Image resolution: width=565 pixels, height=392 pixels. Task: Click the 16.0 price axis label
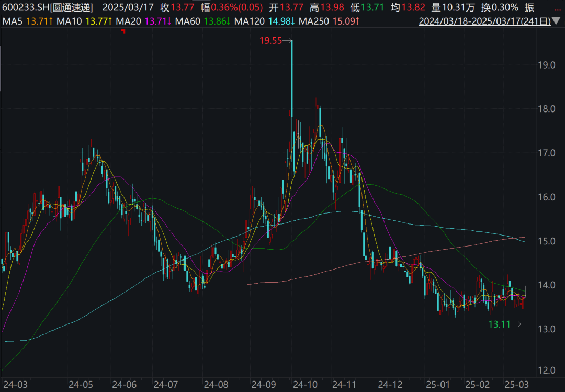click(x=546, y=197)
